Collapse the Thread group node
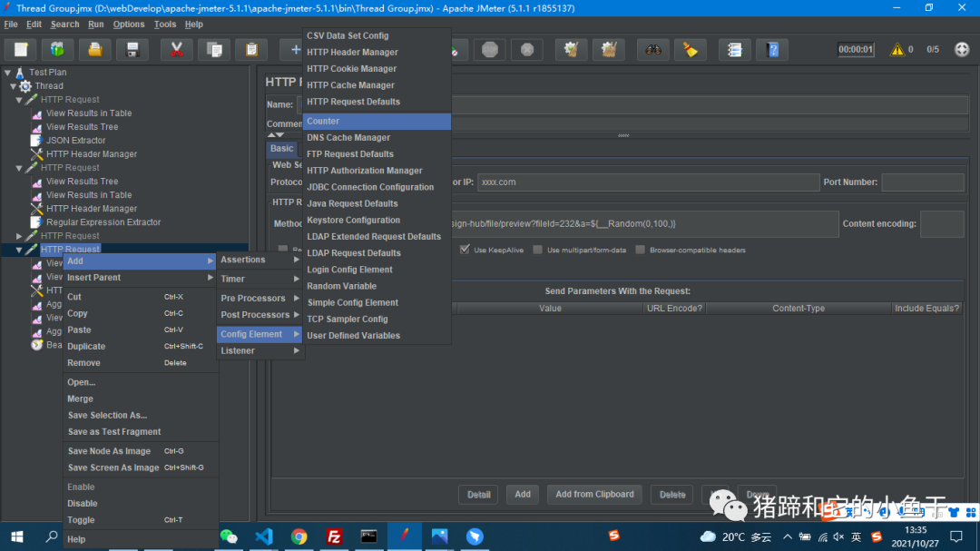Image resolution: width=980 pixels, height=551 pixels. pos(13,86)
